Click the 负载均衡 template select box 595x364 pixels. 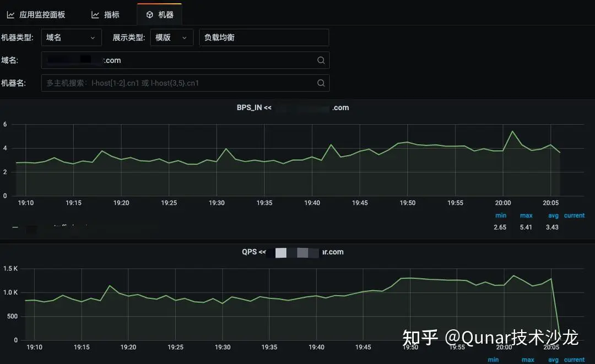pos(263,37)
